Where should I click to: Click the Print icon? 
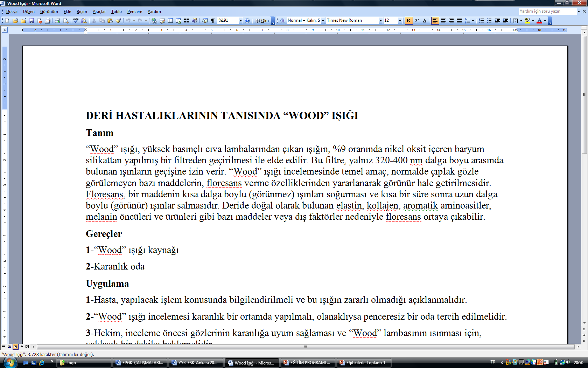tap(57, 21)
